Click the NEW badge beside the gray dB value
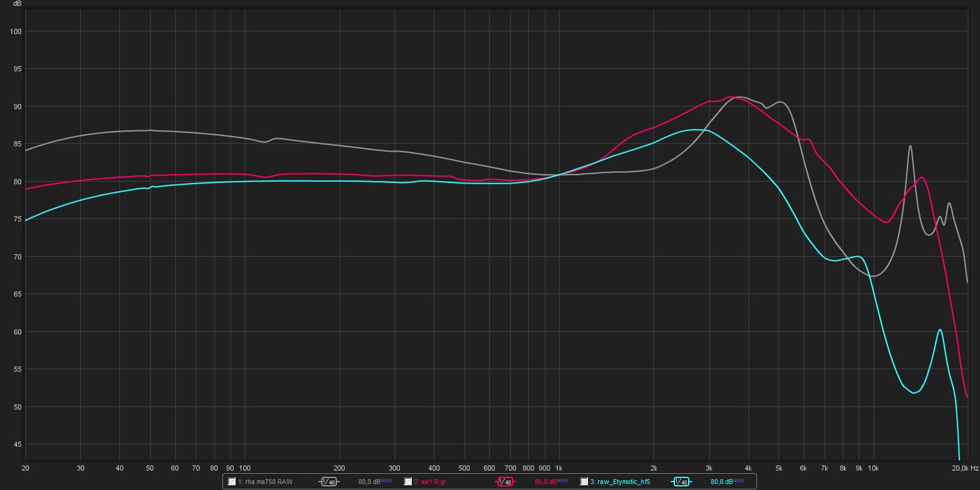Viewport: 980px width, 490px height. coord(386,481)
